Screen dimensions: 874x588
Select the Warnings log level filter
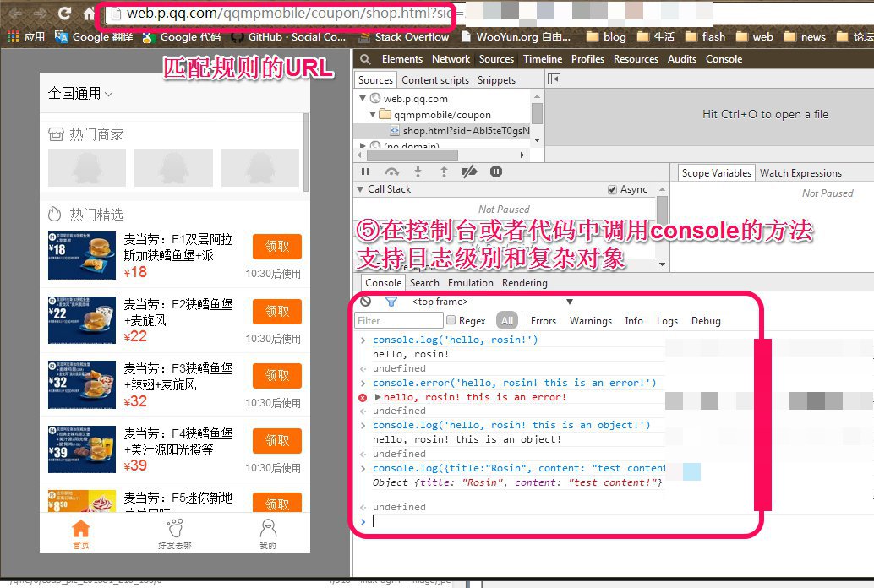coord(590,321)
